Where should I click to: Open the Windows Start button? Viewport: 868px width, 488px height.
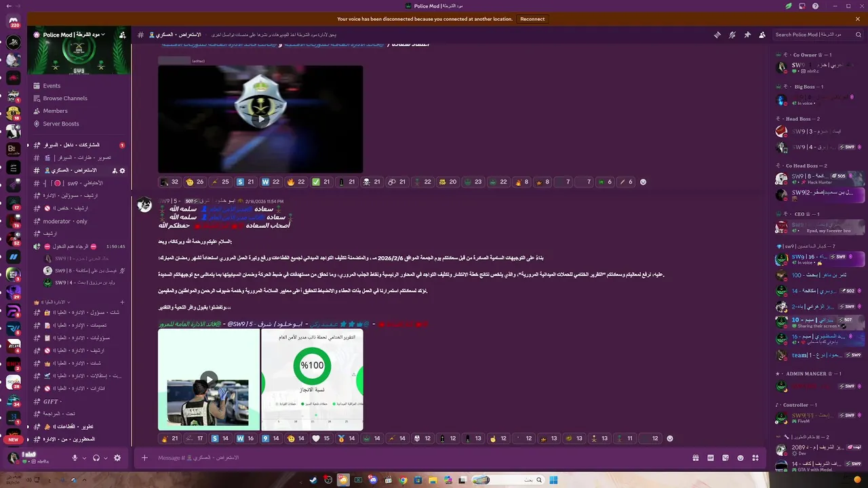[553, 480]
